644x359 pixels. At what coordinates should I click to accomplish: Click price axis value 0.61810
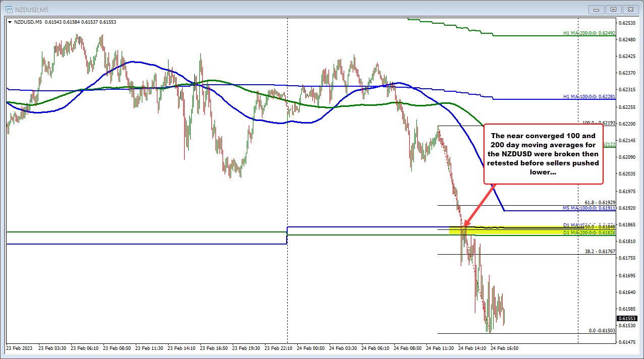[628, 242]
